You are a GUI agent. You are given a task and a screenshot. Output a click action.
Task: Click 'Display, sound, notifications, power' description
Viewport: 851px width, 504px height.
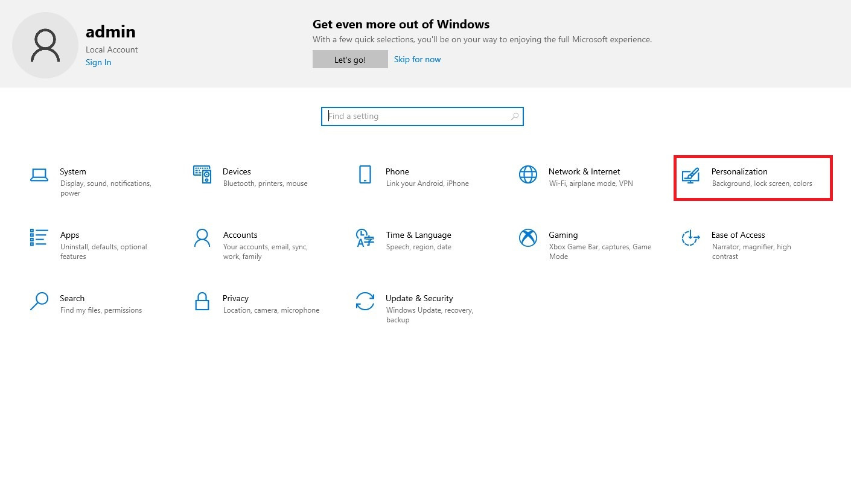(106, 188)
